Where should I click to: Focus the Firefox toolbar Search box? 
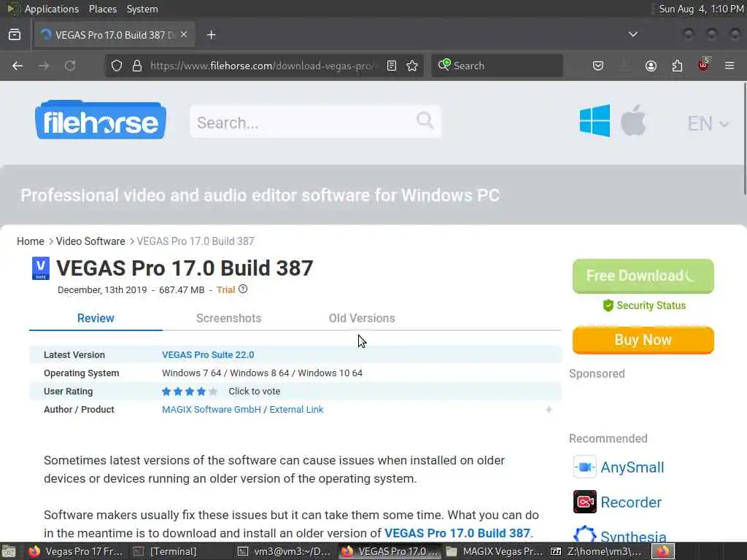[x=498, y=66]
